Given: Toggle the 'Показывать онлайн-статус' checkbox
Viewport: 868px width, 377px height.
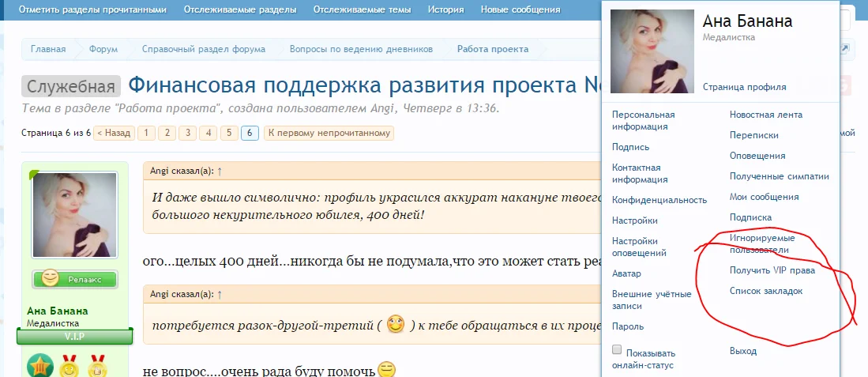Looking at the screenshot, I should [x=617, y=350].
